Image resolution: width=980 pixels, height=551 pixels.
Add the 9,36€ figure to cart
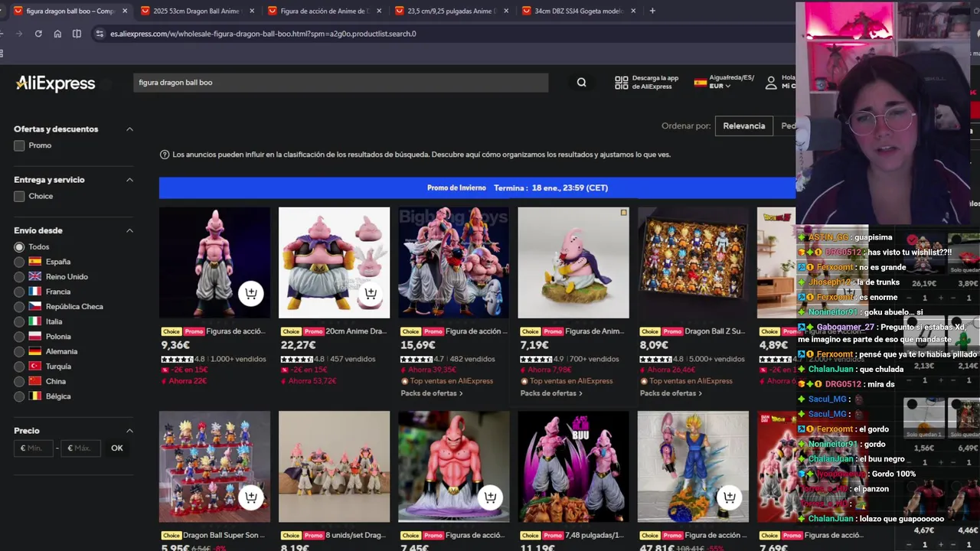pyautogui.click(x=250, y=293)
